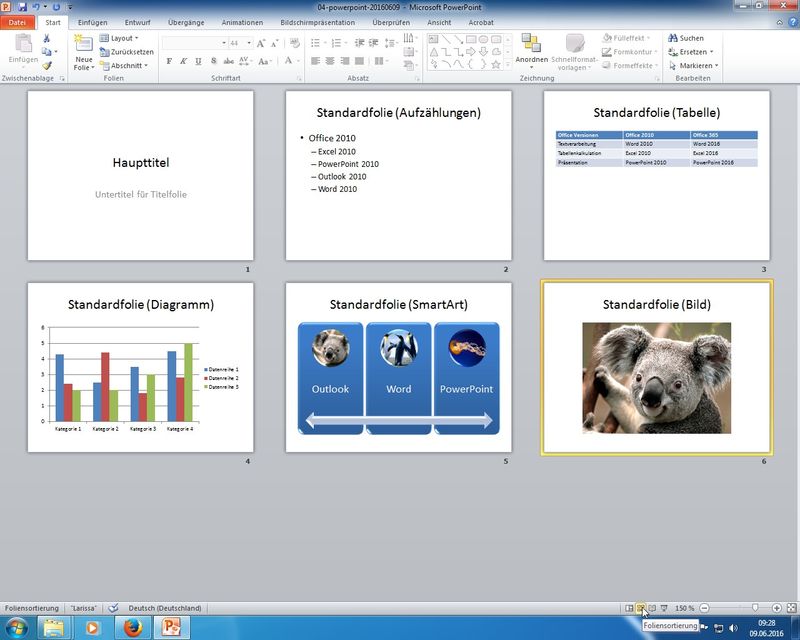Click fit slide to window icon
The height and width of the screenshot is (640, 800).
792,608
